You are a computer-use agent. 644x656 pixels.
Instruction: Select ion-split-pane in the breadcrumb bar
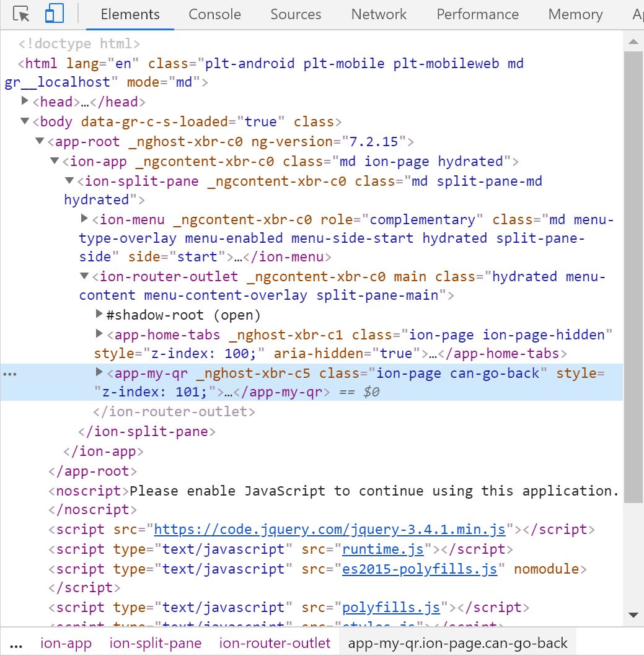coord(156,643)
